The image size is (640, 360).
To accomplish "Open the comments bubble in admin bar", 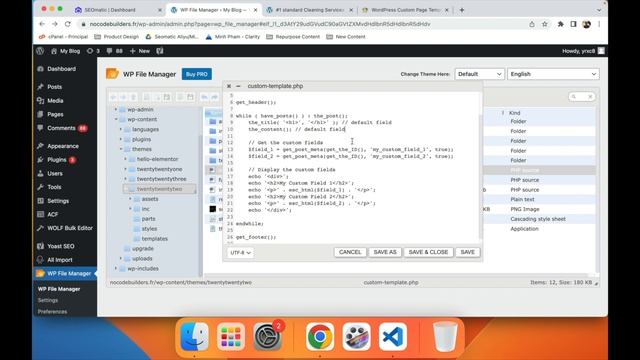I will 115,51.
